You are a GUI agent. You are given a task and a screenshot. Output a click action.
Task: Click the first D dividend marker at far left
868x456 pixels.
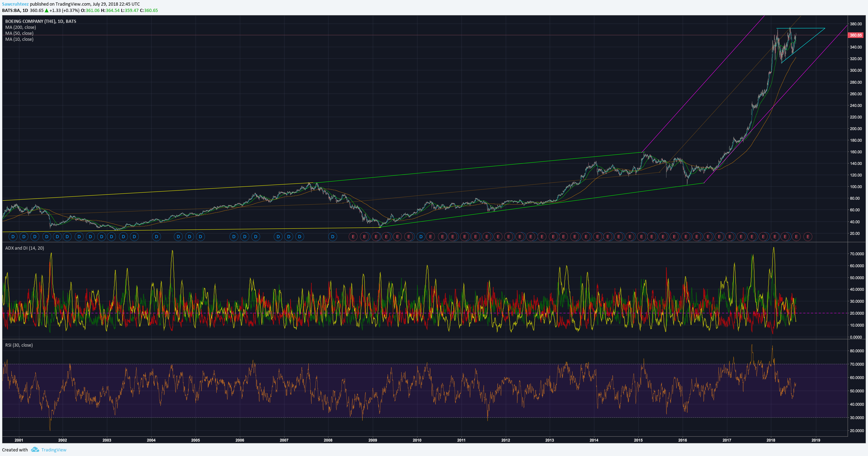point(13,237)
